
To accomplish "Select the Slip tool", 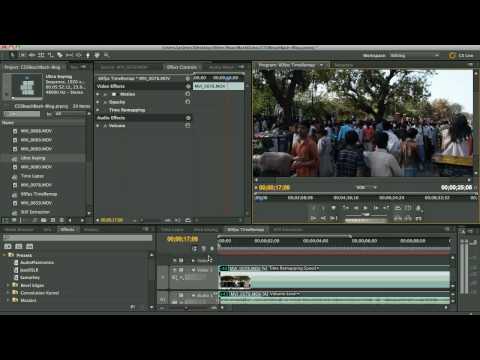I will click(x=69, y=55).
